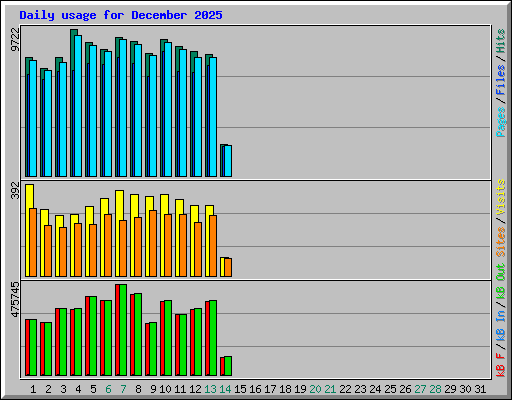The image size is (512, 400).
Task: Click the 'Visits' legend label
Action: tap(501, 198)
